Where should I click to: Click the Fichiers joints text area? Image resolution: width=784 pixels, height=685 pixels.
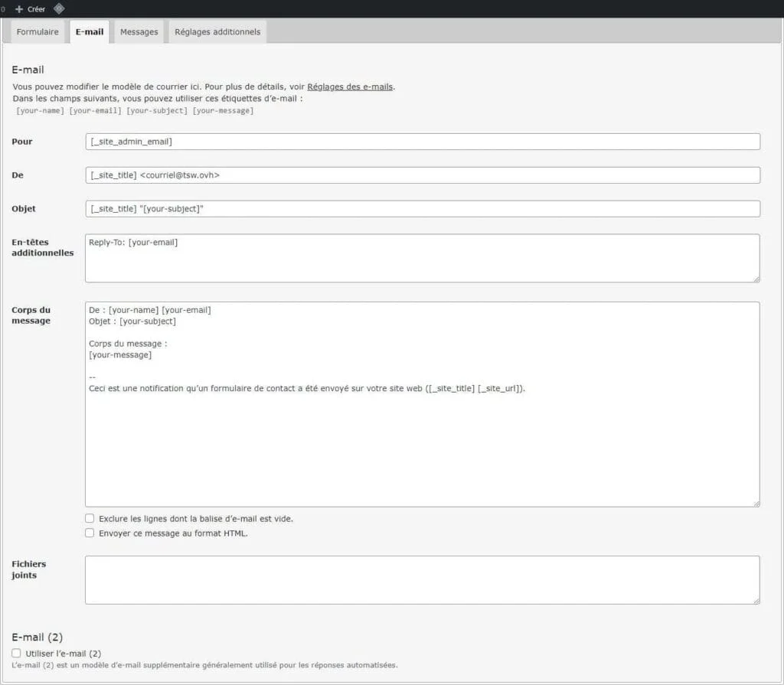click(422, 580)
